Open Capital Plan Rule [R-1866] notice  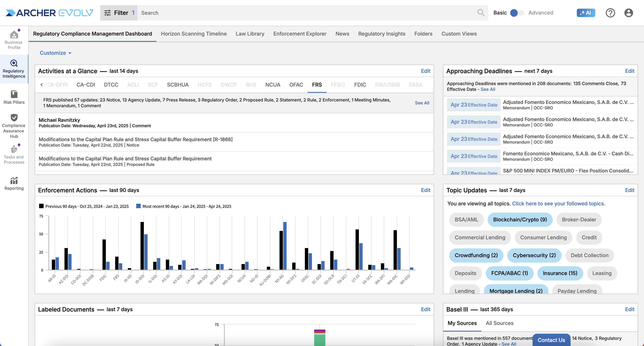[x=234, y=142]
